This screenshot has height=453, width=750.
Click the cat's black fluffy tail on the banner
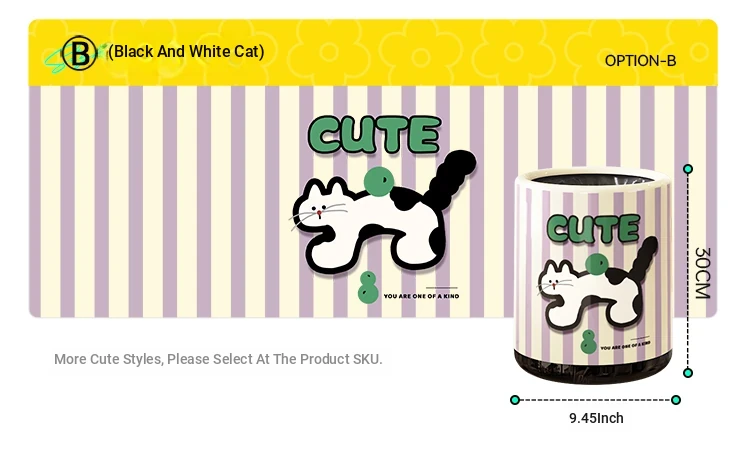pyautogui.click(x=452, y=178)
